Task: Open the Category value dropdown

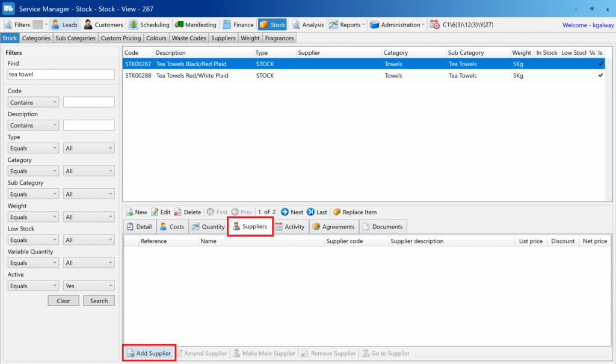Action: click(x=88, y=171)
